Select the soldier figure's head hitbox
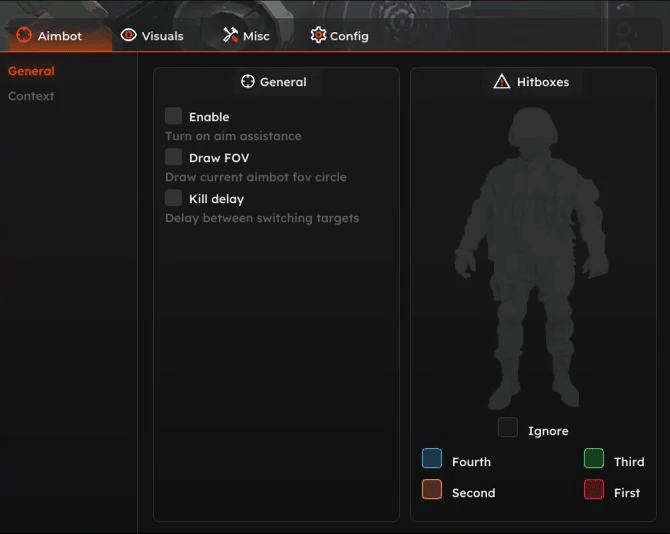This screenshot has width=670, height=534. coord(532,131)
